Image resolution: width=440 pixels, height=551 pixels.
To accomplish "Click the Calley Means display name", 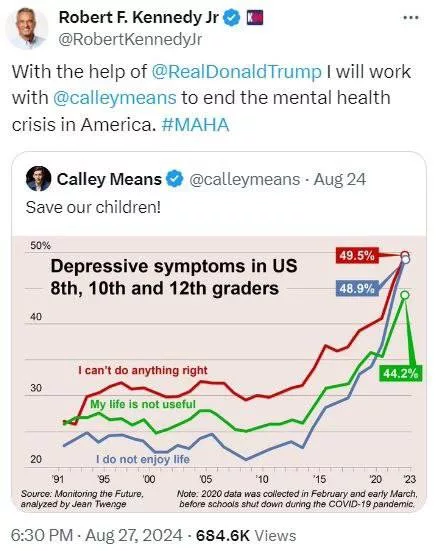I will point(109,179).
